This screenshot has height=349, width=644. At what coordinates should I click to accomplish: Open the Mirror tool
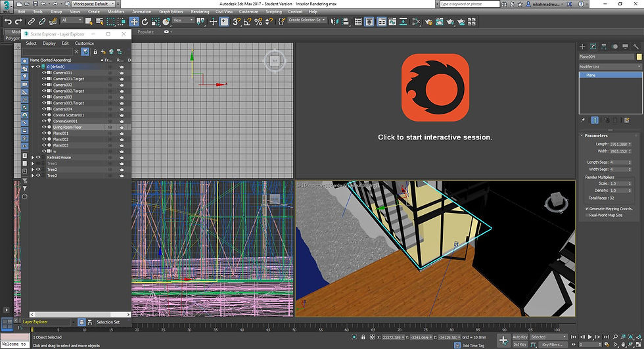334,21
